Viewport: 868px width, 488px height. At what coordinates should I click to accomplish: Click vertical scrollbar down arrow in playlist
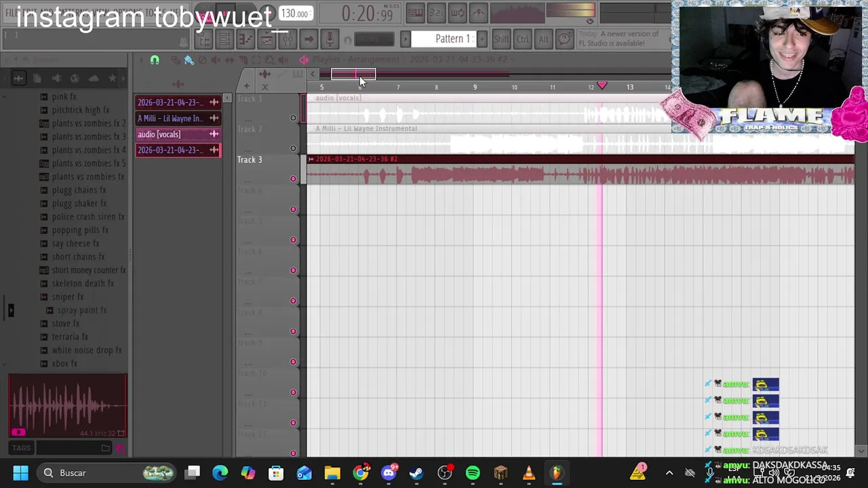[x=861, y=451]
